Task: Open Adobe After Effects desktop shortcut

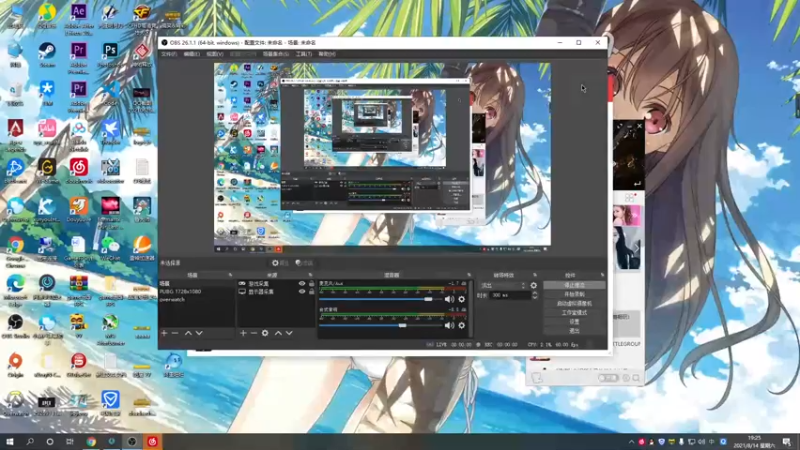Action: (x=78, y=18)
